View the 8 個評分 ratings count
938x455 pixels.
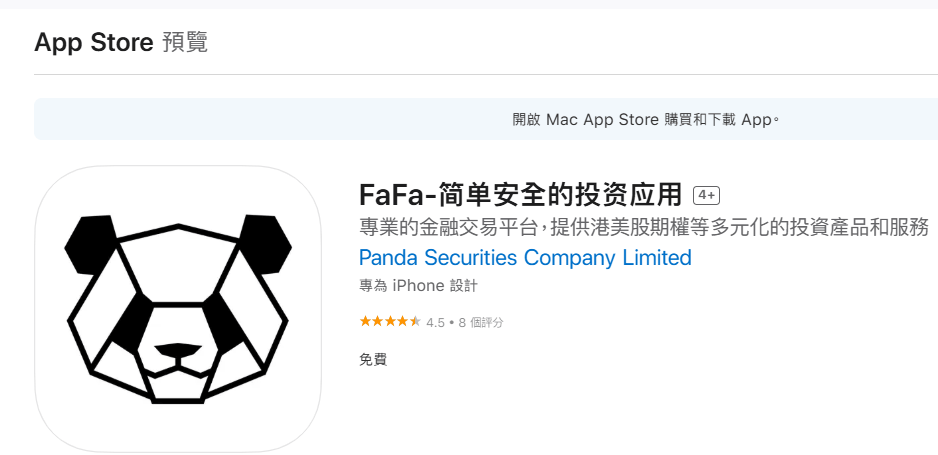click(x=481, y=323)
